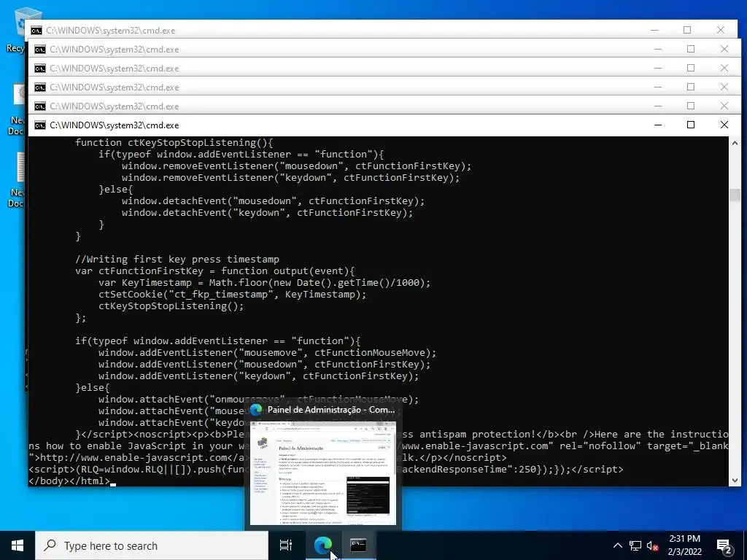747x560 pixels.
Task: Open Task View from the taskbar
Action: (286, 545)
